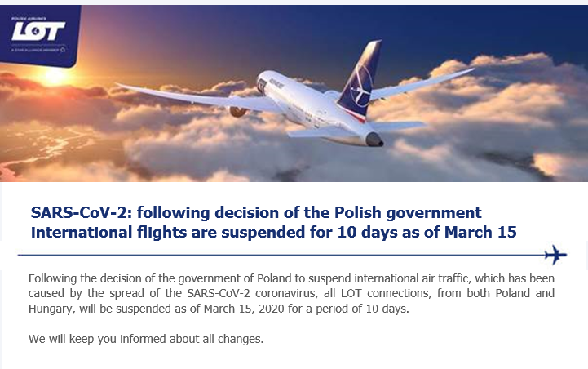
Task: Click the Star Alliance member emblem
Action: [63, 50]
